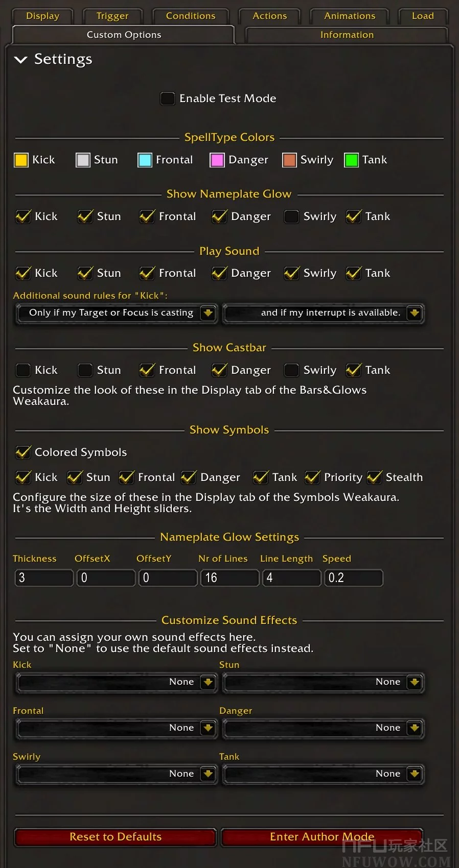Switch to the Trigger tab

click(x=112, y=16)
